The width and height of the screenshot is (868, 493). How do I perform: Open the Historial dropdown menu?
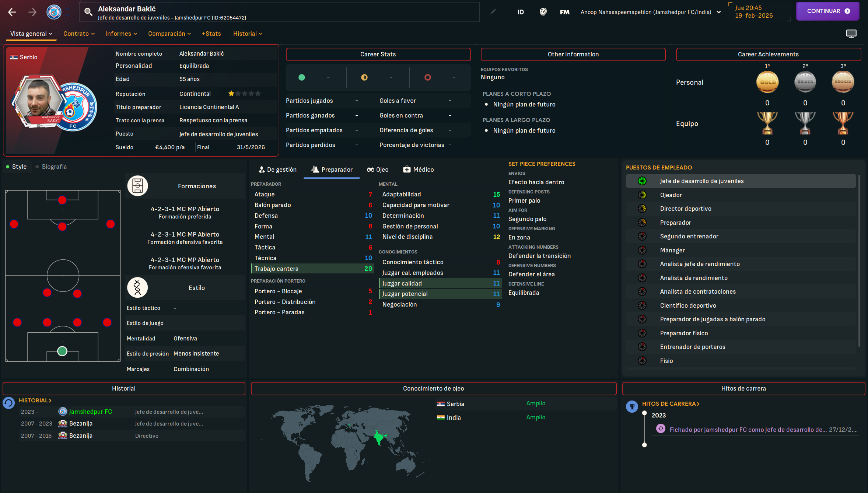click(248, 34)
